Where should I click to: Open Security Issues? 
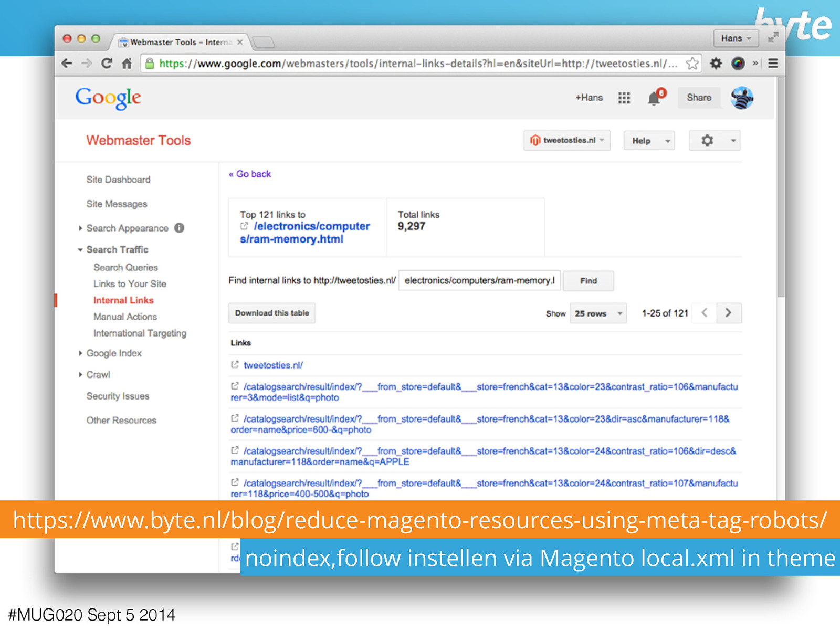point(118,396)
